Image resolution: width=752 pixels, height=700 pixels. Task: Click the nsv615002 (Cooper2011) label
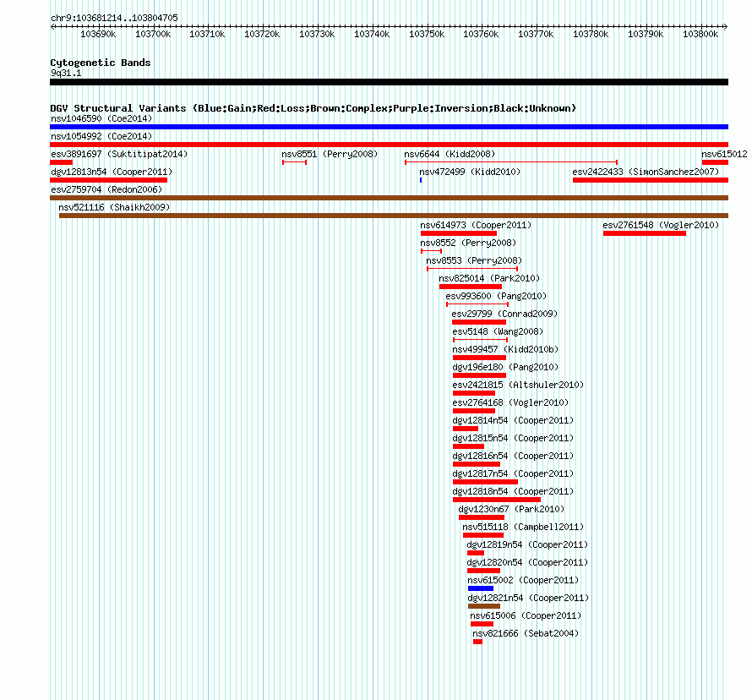523,580
